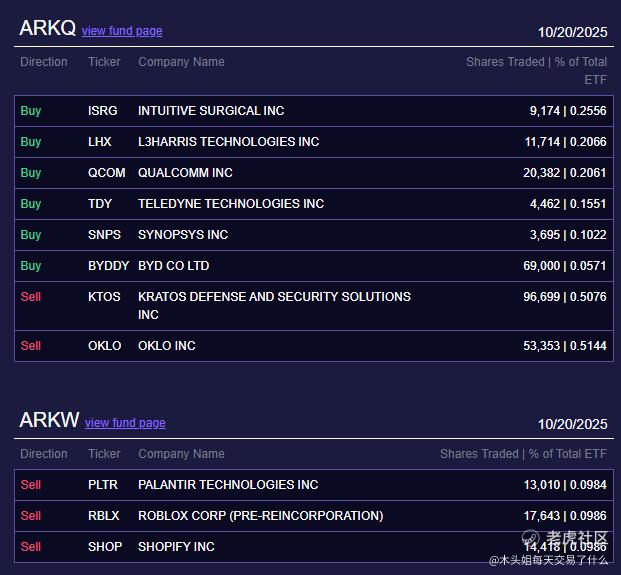Click OKLO INC company name
This screenshot has height=575, width=621.
tap(167, 346)
